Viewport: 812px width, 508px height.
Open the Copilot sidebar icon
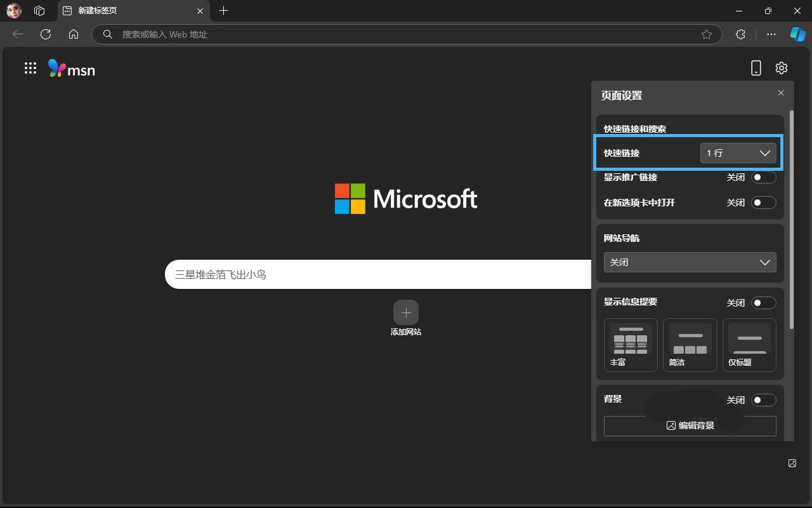797,34
